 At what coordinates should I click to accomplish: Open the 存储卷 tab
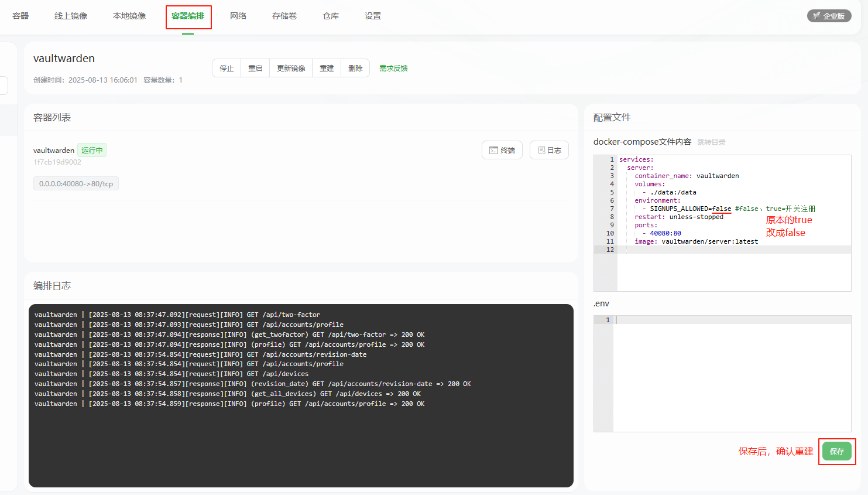284,16
